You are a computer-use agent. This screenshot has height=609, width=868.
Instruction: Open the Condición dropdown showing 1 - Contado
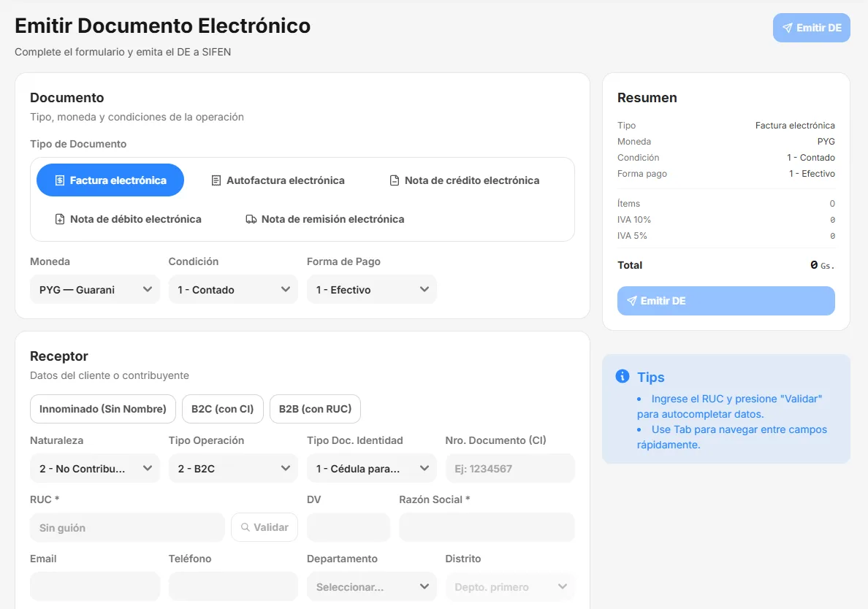pyautogui.click(x=233, y=289)
